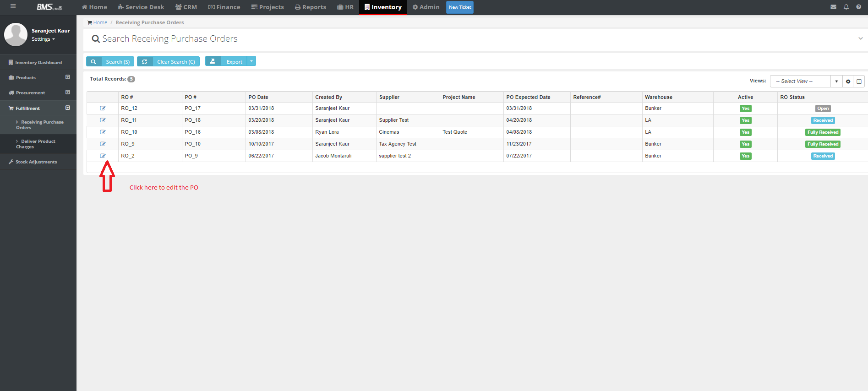
Task: Click Total Records count badge
Action: tap(131, 79)
